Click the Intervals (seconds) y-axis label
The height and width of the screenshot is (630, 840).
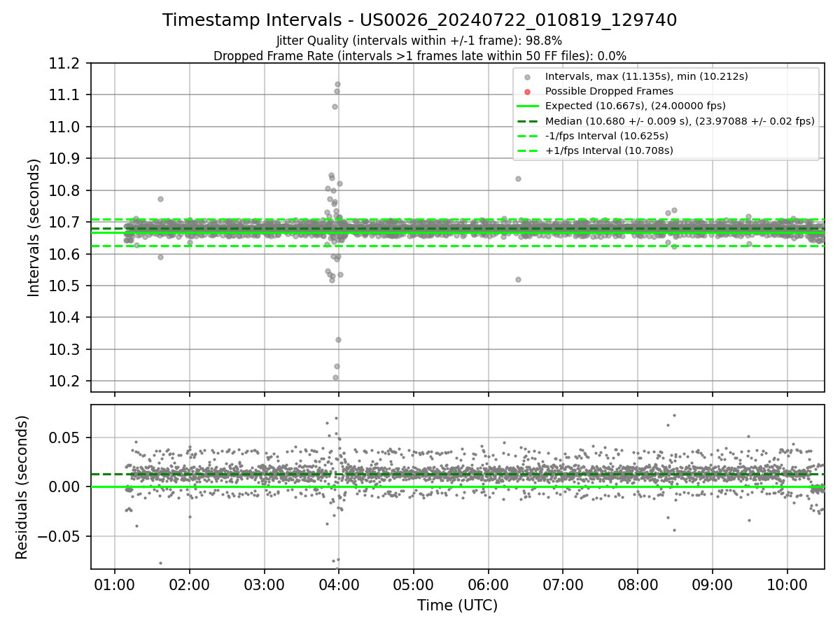tap(34, 227)
